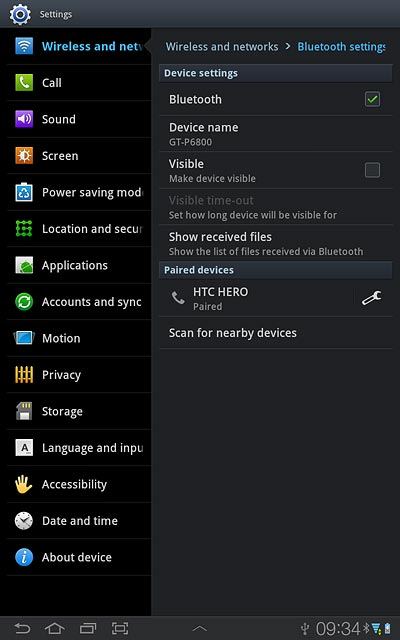Tap the Back navigation arrow icon
Screen dimensions: 400x640
pyautogui.click(x=22, y=628)
